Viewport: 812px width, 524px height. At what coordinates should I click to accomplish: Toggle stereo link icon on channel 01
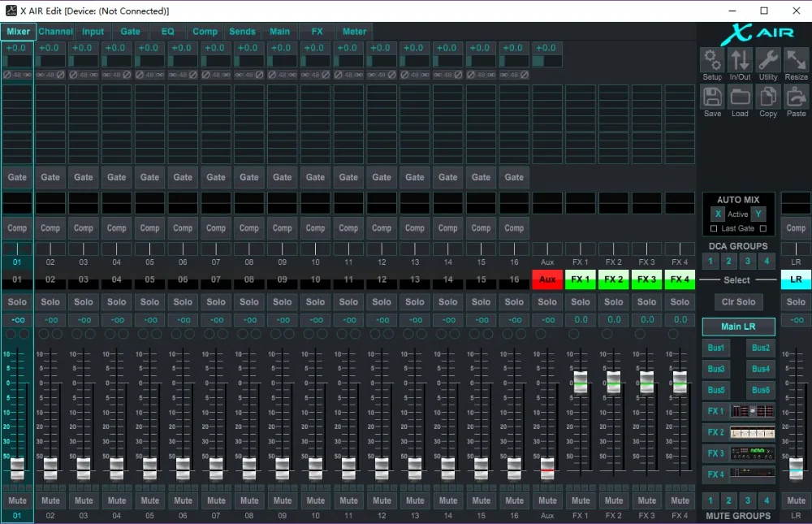(28, 75)
